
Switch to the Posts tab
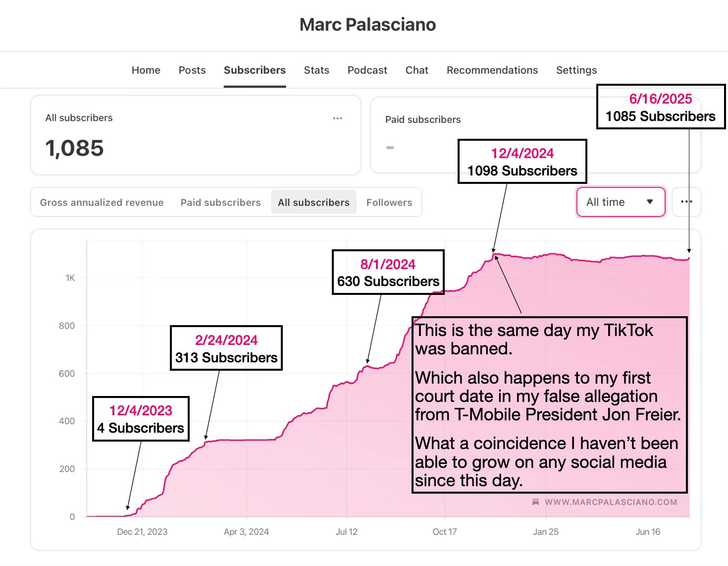192,70
